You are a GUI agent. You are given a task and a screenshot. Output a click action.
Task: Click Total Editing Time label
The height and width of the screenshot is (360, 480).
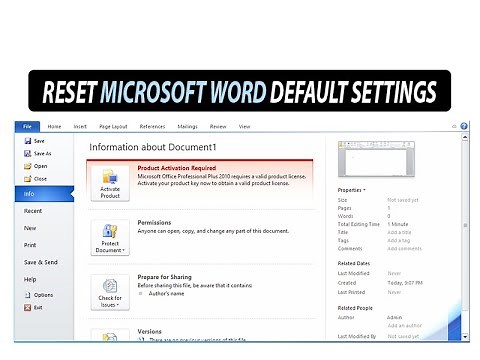359,224
